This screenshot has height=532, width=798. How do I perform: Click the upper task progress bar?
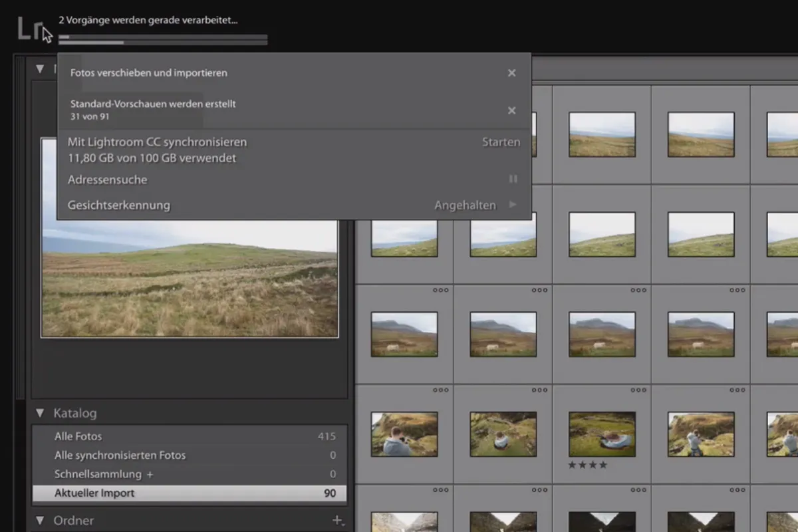coord(163,36)
